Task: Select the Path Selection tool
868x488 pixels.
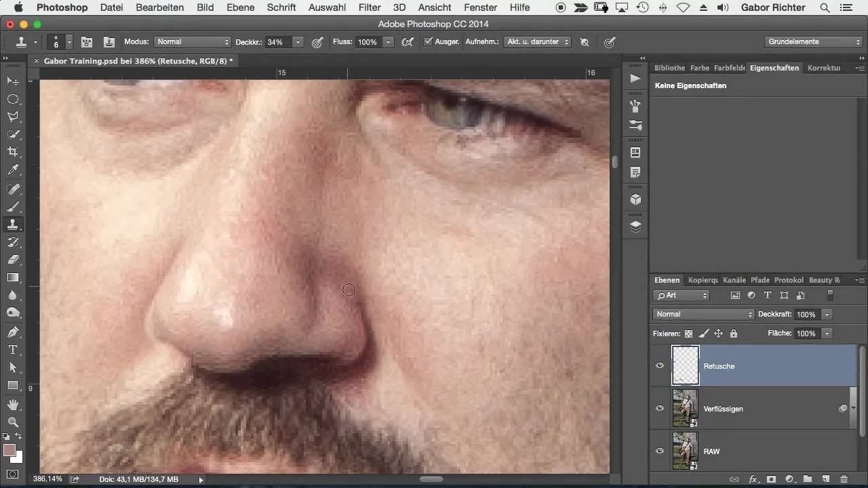Action: [13, 367]
